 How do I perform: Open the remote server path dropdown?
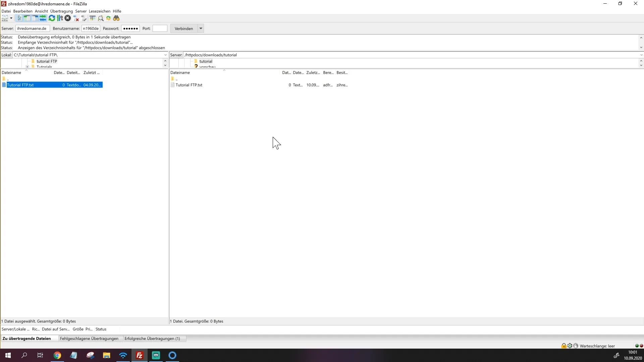[x=641, y=55]
